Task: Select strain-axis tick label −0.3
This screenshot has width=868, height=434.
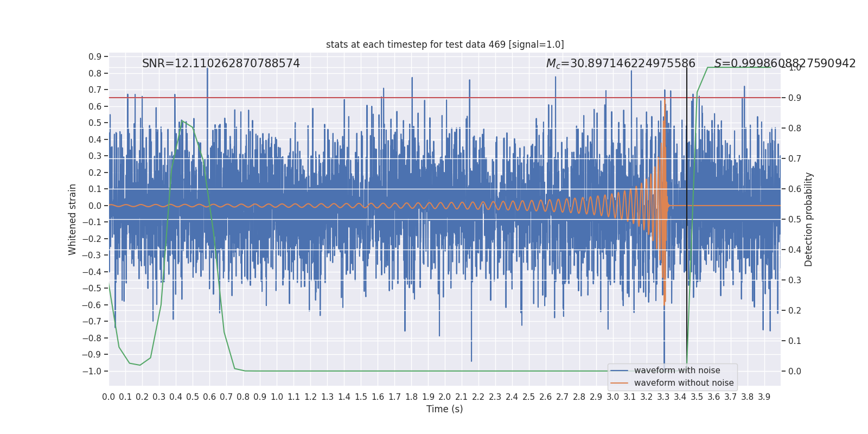Action: pyautogui.click(x=92, y=256)
